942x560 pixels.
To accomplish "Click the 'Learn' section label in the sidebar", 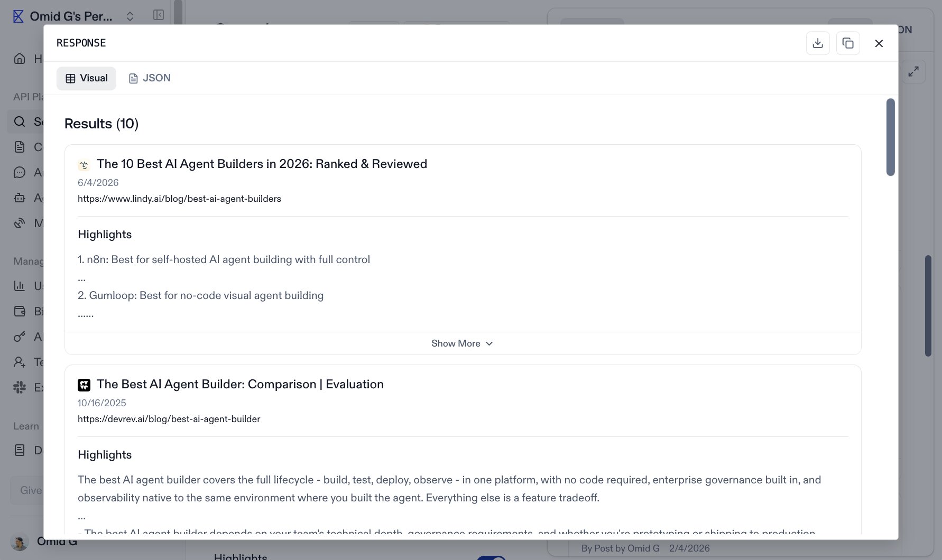I will 26,426.
